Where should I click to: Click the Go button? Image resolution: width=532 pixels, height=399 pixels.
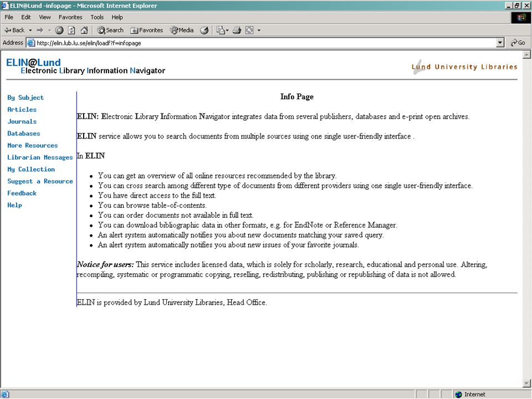(518, 43)
